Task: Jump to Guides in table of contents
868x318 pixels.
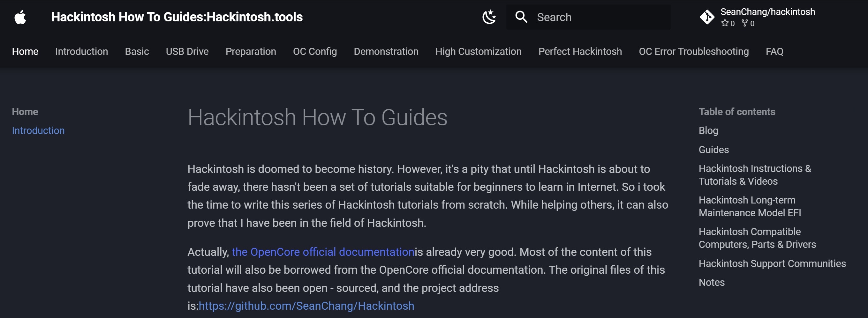Action: point(714,150)
